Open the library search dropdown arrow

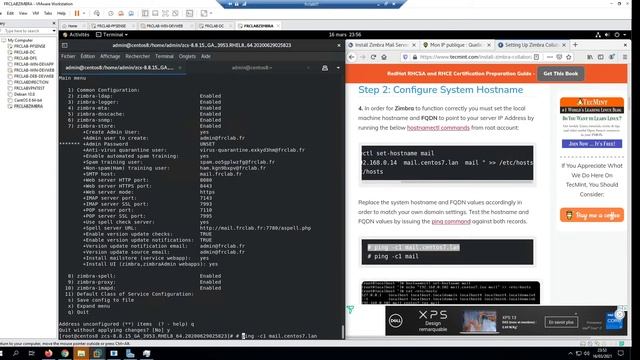54,31
